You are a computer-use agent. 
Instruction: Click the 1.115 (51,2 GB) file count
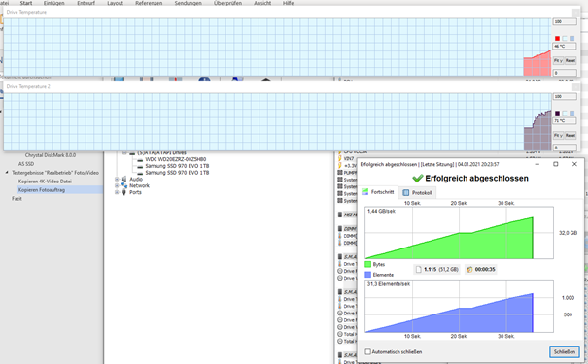[x=441, y=269]
